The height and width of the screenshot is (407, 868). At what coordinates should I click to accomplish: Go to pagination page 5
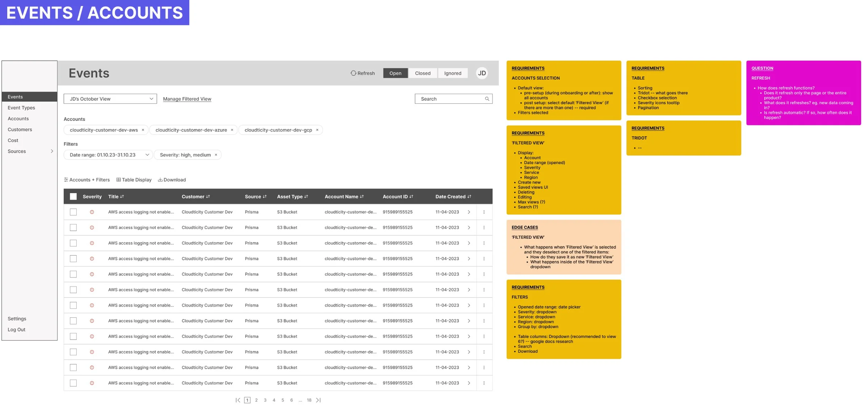tap(283, 400)
